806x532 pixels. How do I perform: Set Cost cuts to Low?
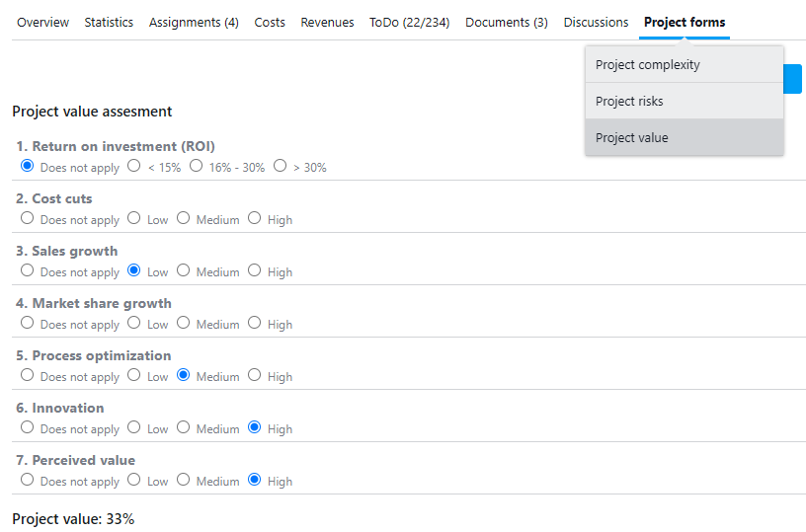click(x=134, y=218)
